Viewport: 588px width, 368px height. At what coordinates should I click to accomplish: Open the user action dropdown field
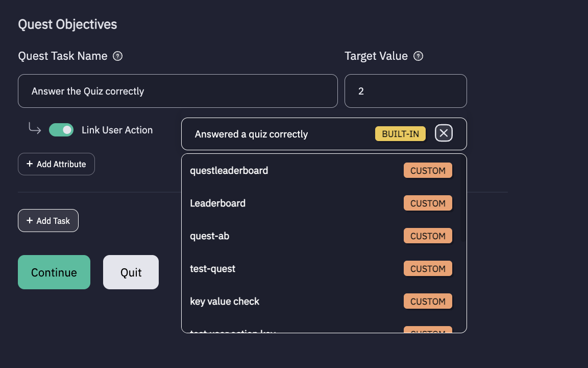[281, 134]
